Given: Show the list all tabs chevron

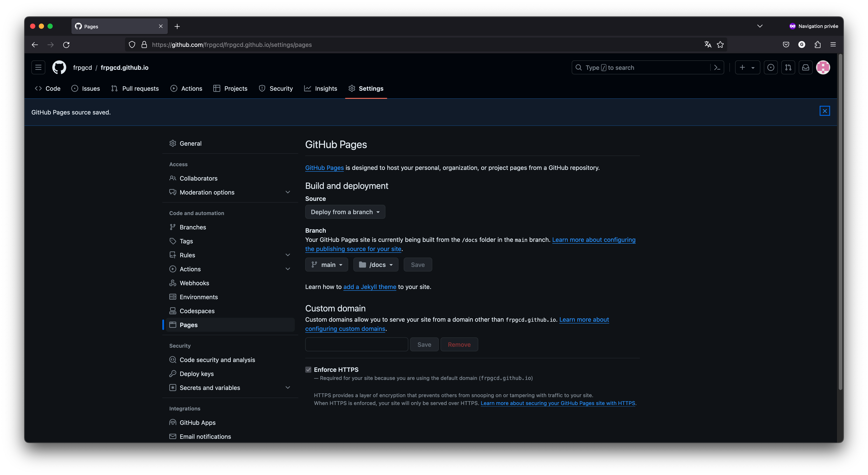Looking at the screenshot, I should click(x=760, y=26).
